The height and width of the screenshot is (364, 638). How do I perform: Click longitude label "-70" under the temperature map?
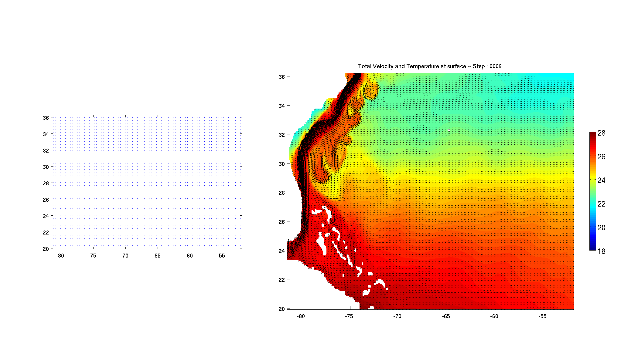click(x=397, y=316)
